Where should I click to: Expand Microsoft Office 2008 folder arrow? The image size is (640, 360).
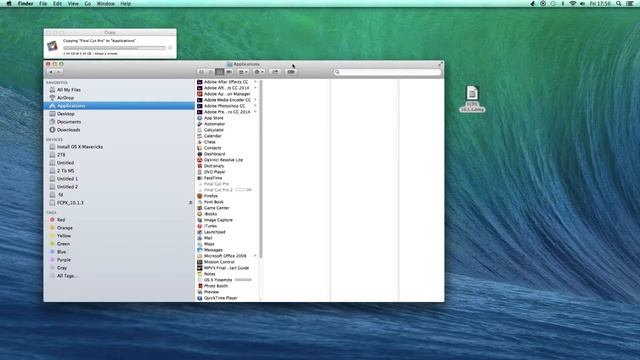pyautogui.click(x=255, y=256)
